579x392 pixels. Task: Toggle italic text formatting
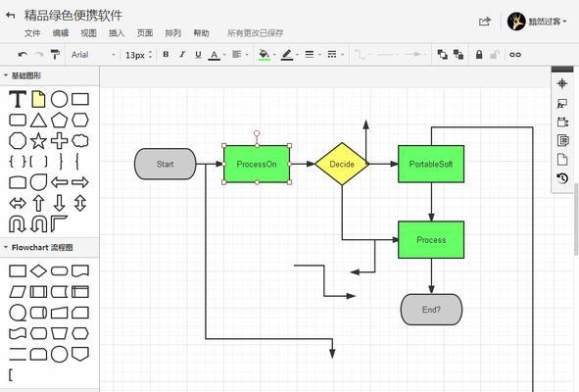182,54
